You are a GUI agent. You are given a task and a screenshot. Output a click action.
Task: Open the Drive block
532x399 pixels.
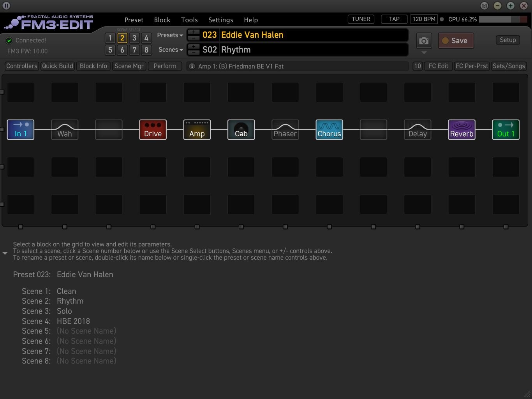coord(153,130)
